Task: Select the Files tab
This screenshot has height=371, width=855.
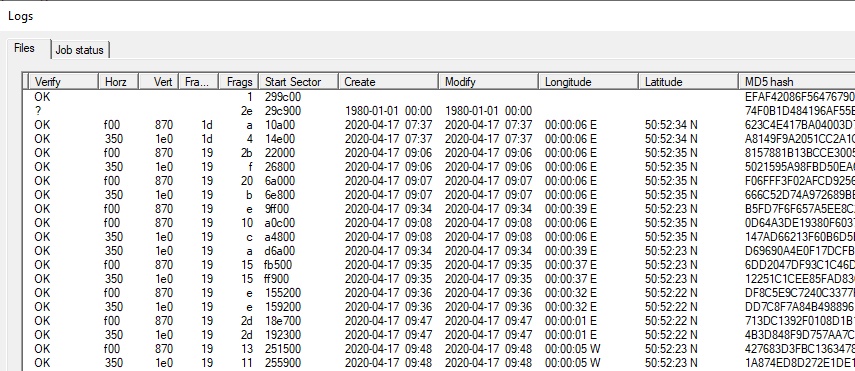Action: [25, 48]
